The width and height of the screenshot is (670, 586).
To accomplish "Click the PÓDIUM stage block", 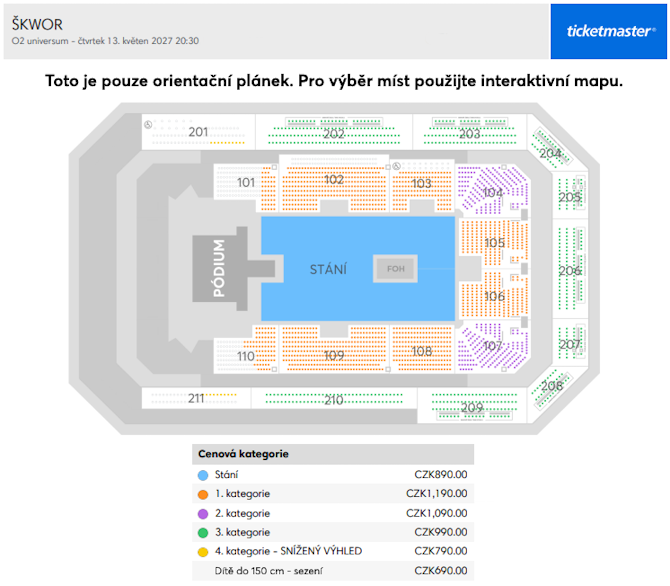I will [x=219, y=268].
